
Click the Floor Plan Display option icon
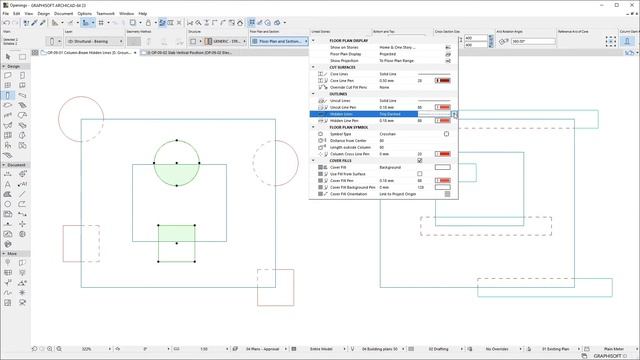coord(448,54)
